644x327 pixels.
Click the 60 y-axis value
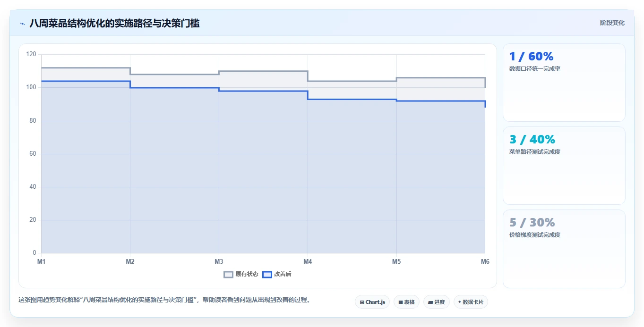pyautogui.click(x=33, y=154)
